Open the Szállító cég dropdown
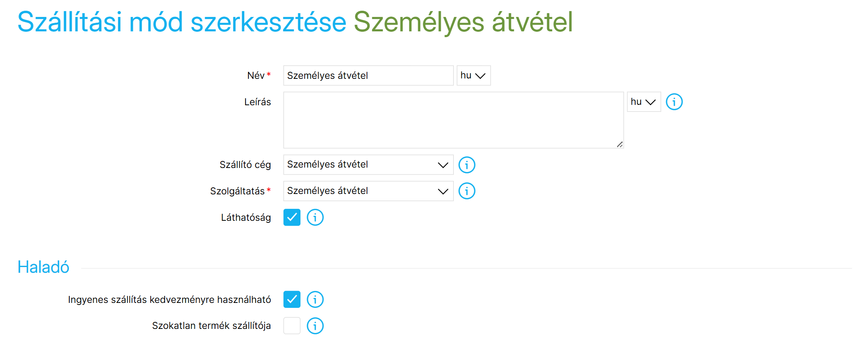 pos(368,165)
